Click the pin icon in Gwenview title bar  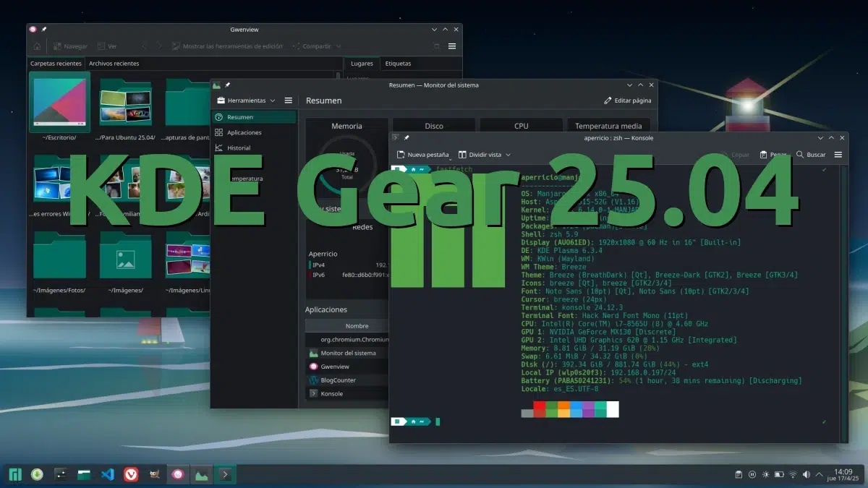pos(45,30)
